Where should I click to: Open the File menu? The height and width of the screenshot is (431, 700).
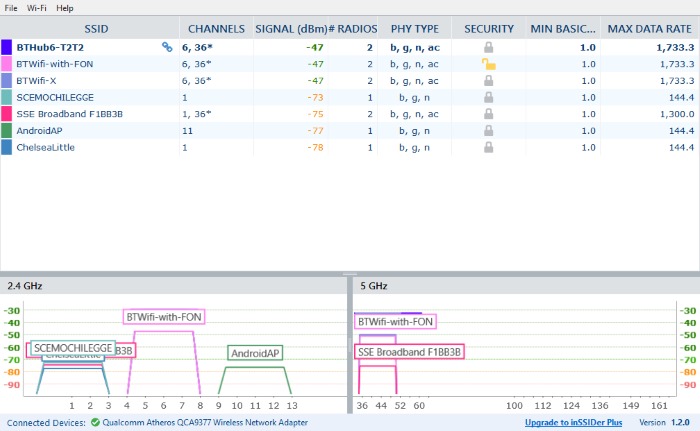point(13,7)
